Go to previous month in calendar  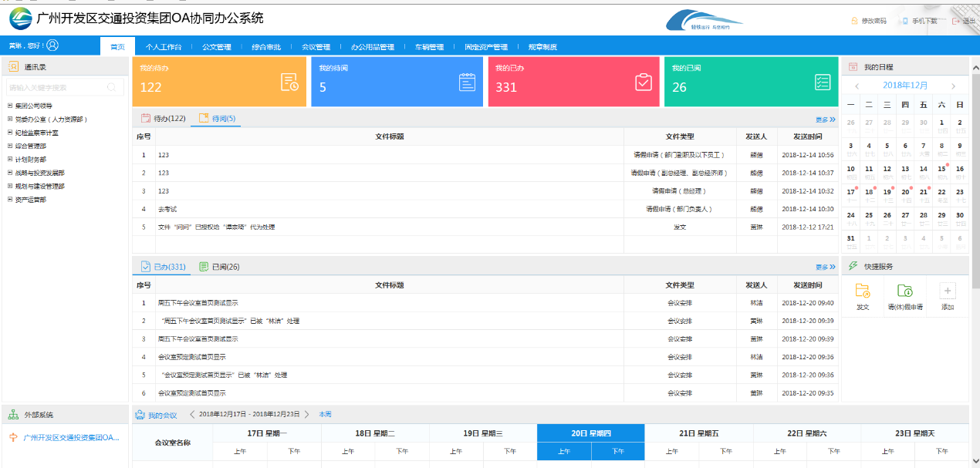[856, 86]
